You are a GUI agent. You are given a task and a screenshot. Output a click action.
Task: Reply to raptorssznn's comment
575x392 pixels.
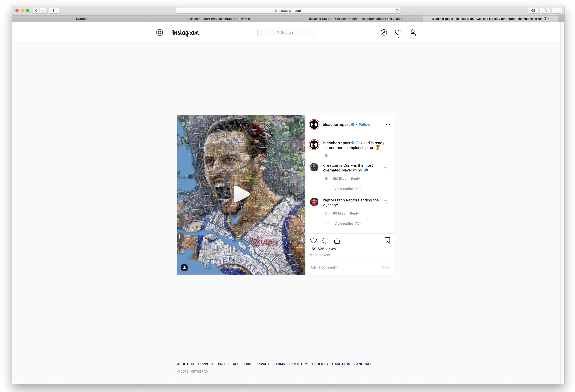tap(354, 214)
